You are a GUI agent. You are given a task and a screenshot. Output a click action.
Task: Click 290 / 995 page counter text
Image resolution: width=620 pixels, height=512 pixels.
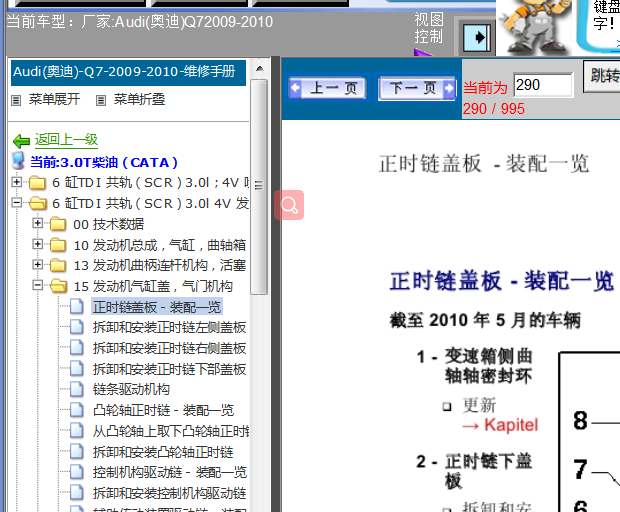click(x=494, y=109)
